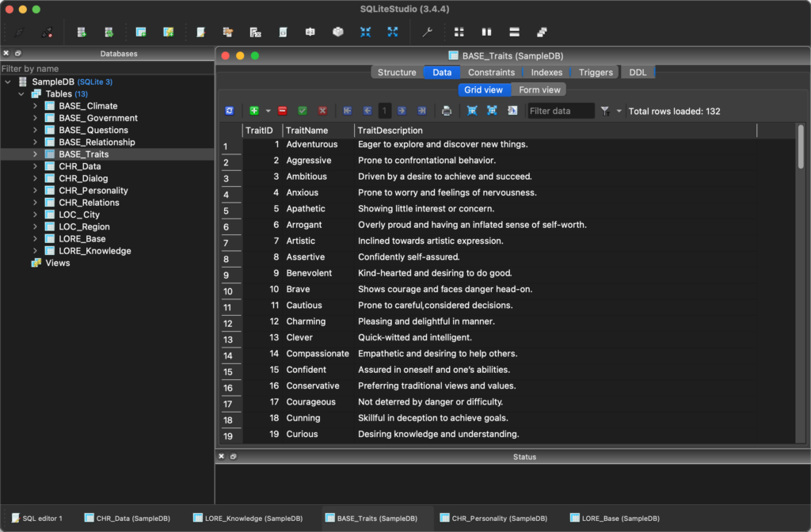Click the filter funnel icon
Viewport: 811px width, 532px height.
[605, 111]
